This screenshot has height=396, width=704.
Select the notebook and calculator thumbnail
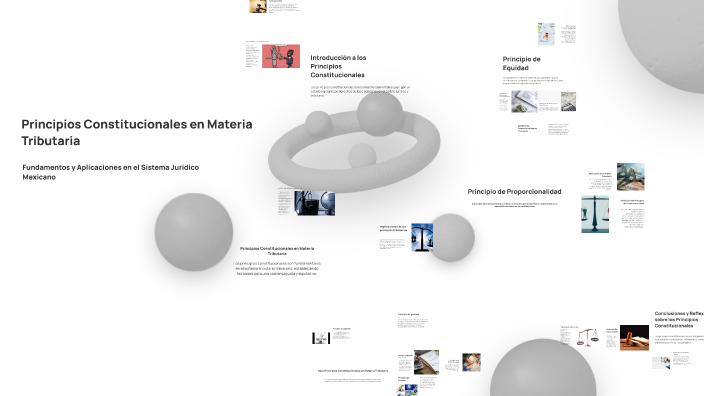pyautogui.click(x=426, y=362)
